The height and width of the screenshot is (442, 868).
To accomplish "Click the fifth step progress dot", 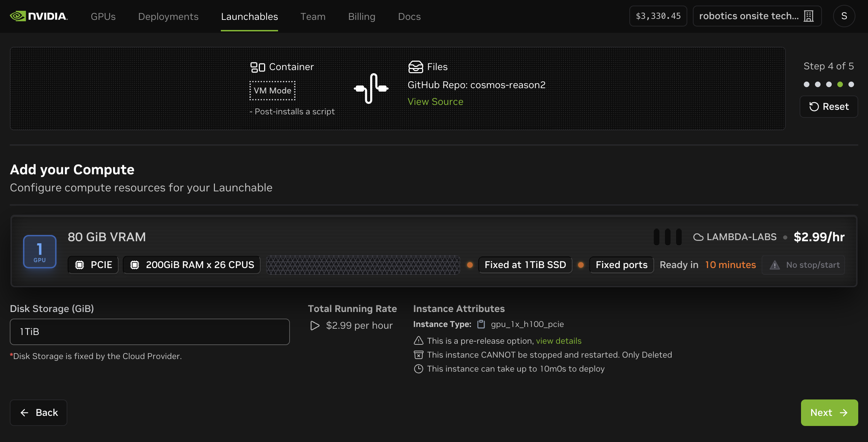I will (851, 84).
